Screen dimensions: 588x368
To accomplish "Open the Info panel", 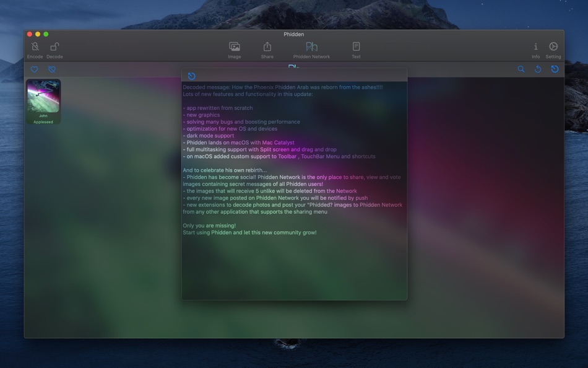I will click(535, 50).
